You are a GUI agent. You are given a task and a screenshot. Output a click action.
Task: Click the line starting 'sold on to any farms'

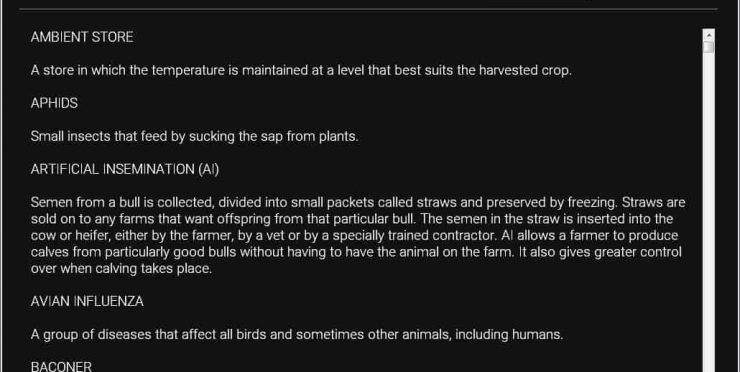click(x=352, y=219)
